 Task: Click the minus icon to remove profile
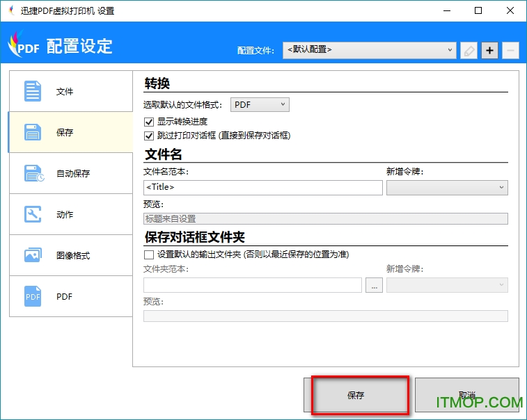click(x=510, y=50)
